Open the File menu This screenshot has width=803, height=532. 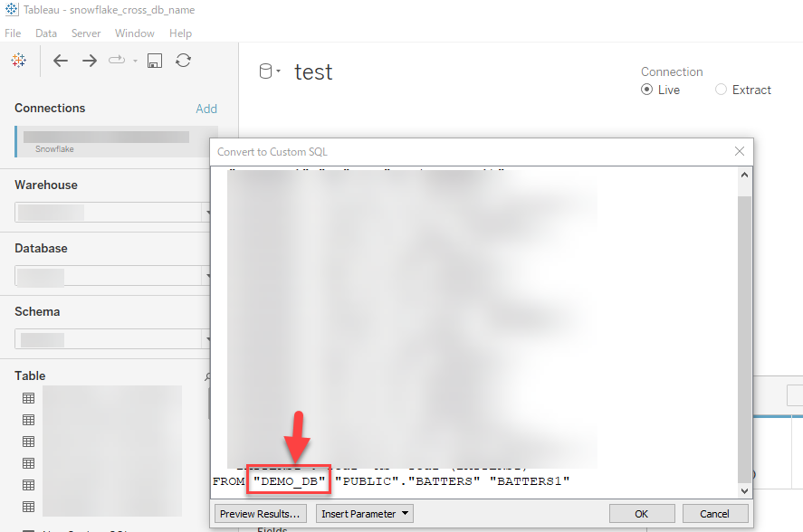pyautogui.click(x=13, y=33)
